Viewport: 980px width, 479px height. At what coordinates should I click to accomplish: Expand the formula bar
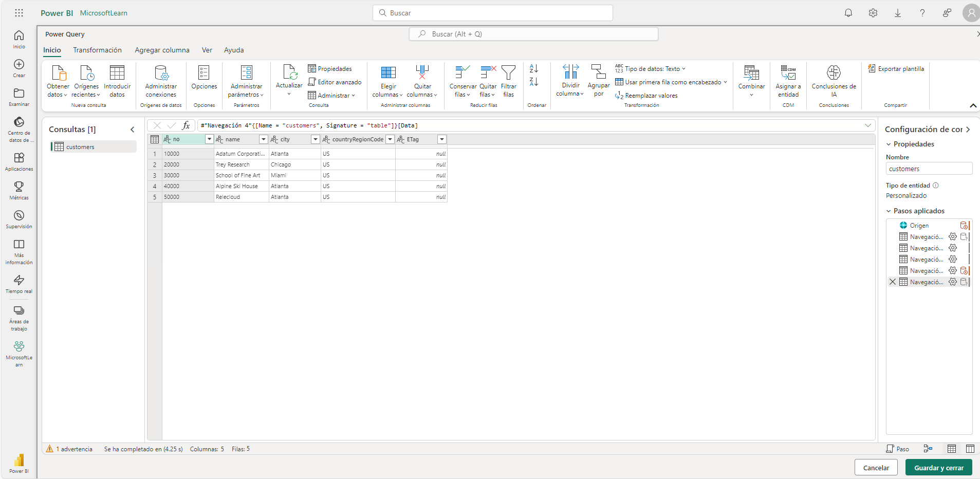[x=868, y=125]
